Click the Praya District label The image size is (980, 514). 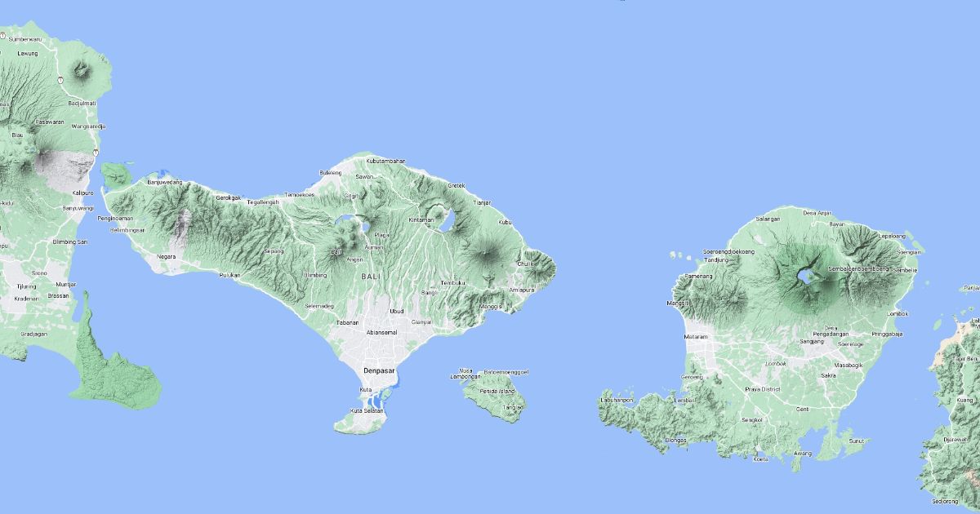764,388
